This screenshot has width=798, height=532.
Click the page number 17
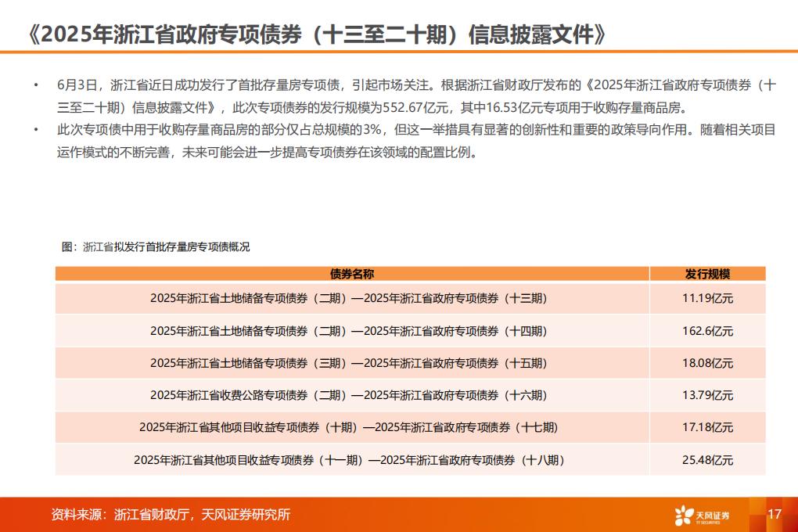pos(774,514)
